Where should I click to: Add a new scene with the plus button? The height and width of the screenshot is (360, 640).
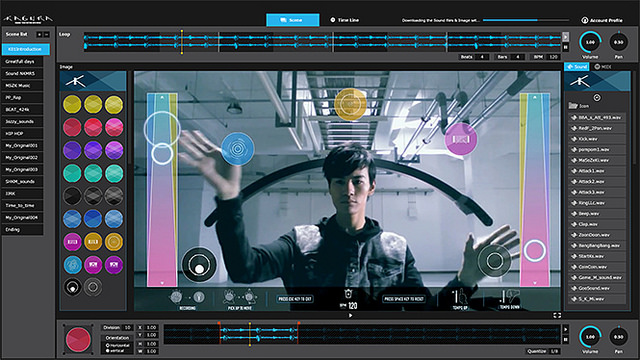(x=39, y=35)
